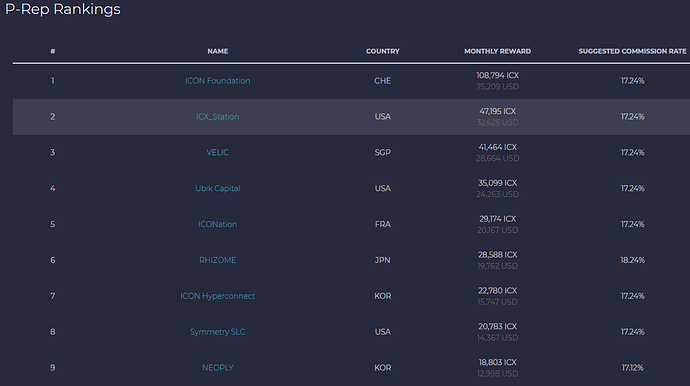
Task: Select the 24,263 USD value
Action: [x=497, y=195]
